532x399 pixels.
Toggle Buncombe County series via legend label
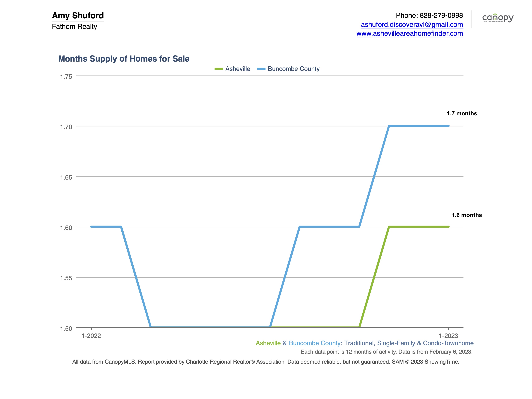(294, 69)
